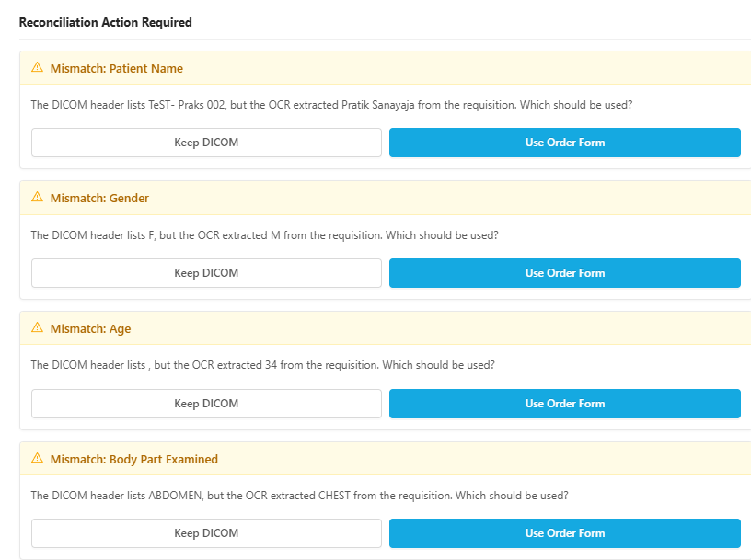Click the 'Mismatch: Age' title
Screen dimensions: 751x560
(90, 329)
